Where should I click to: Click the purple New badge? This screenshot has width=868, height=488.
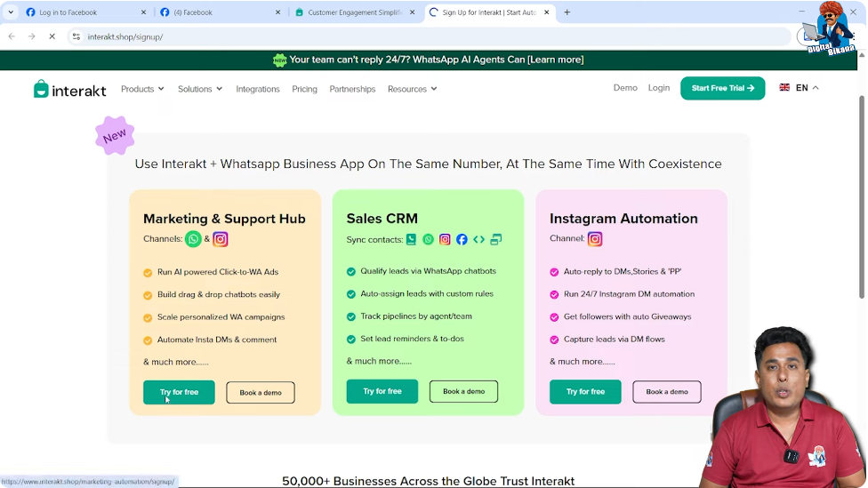pos(115,135)
